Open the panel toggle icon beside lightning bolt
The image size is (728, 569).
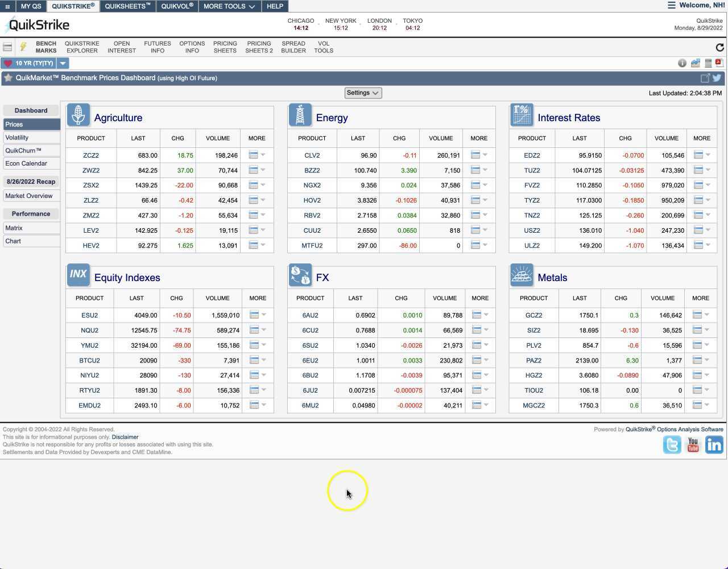coord(7,47)
